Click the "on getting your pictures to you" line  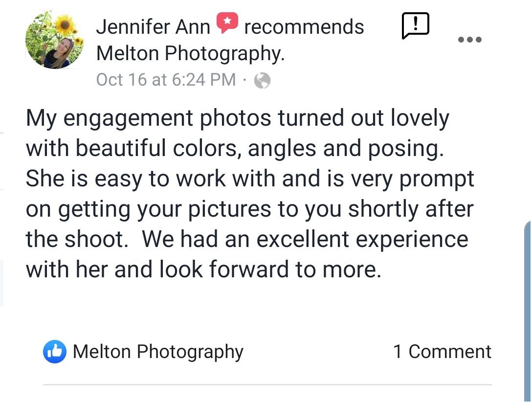tap(249, 209)
